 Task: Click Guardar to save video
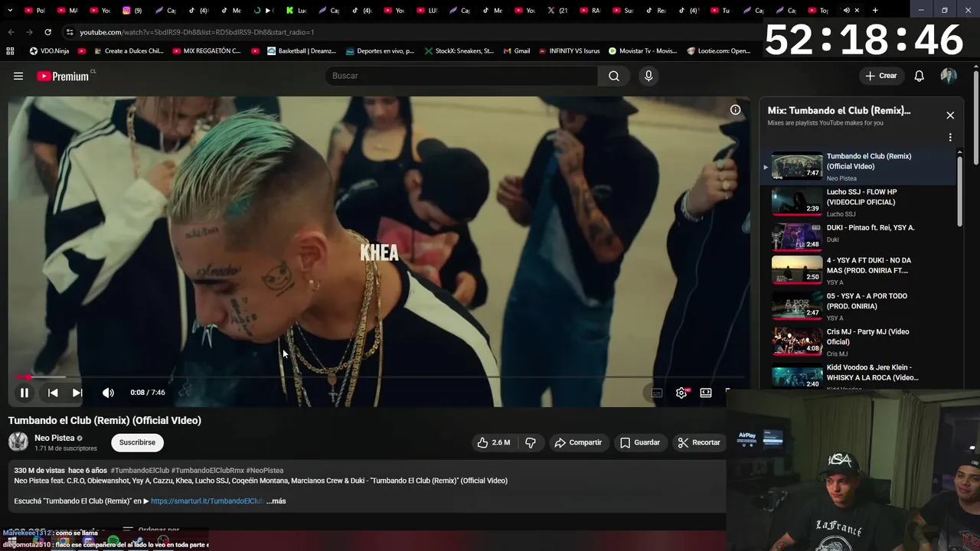(x=640, y=442)
